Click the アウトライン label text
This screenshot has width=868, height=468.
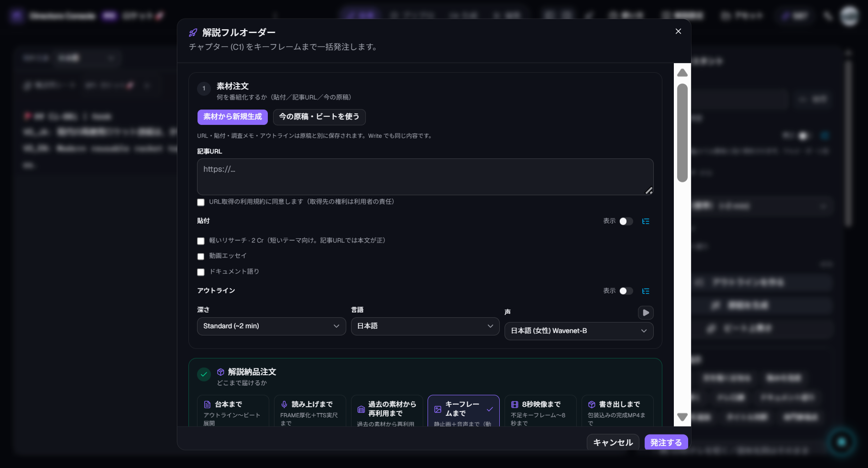tap(216, 291)
